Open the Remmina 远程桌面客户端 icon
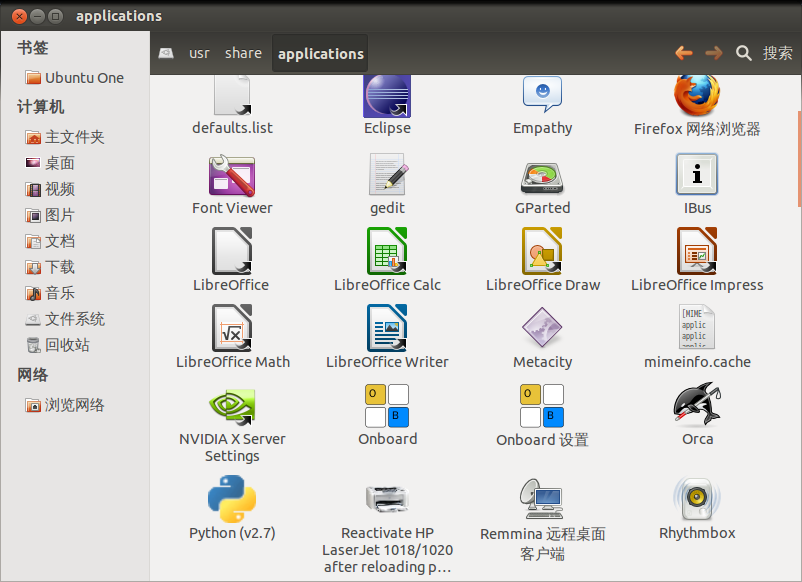This screenshot has width=802, height=582. pyautogui.click(x=542, y=499)
